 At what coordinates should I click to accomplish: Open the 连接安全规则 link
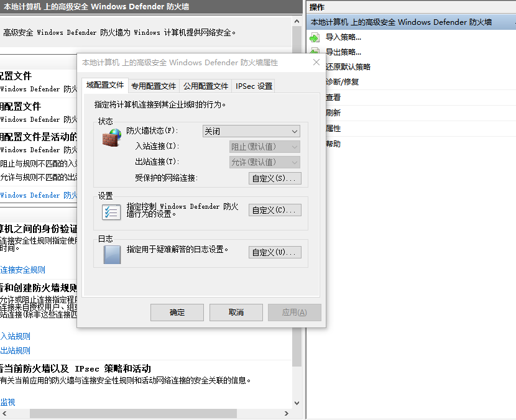(x=23, y=270)
